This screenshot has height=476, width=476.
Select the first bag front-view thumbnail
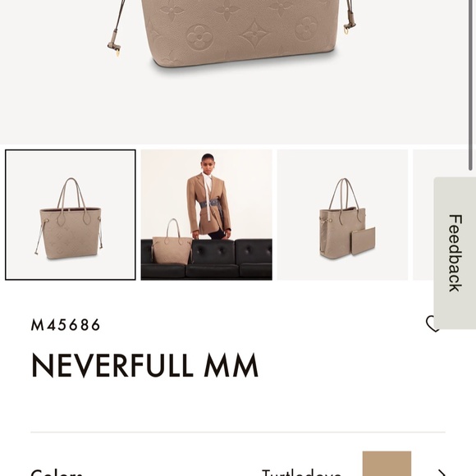71,215
